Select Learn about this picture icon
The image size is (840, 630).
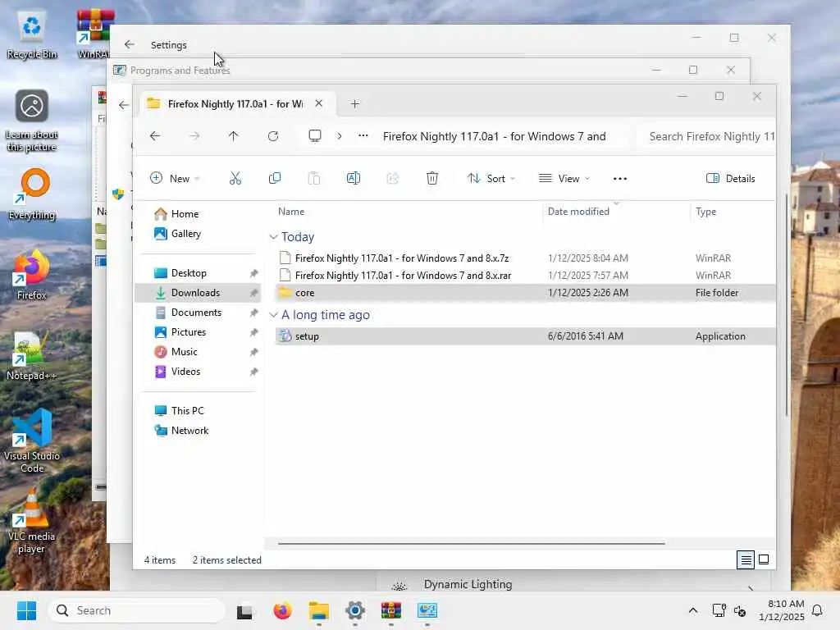tap(32, 121)
